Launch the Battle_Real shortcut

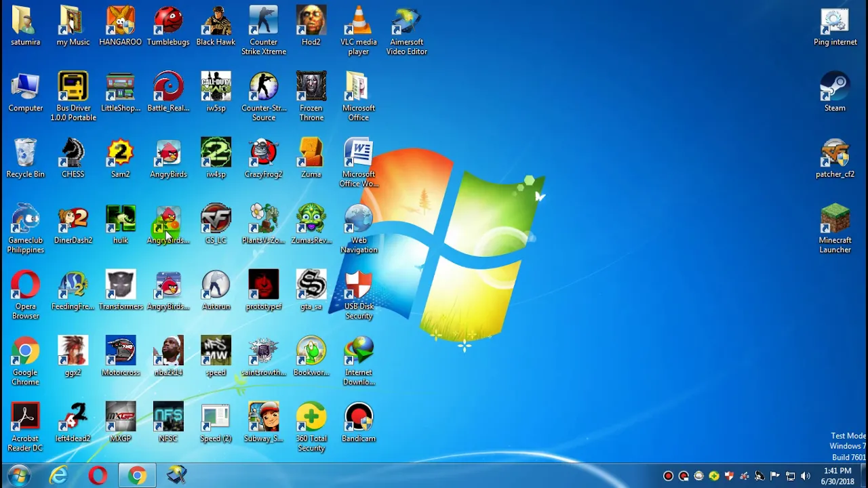pyautogui.click(x=168, y=92)
